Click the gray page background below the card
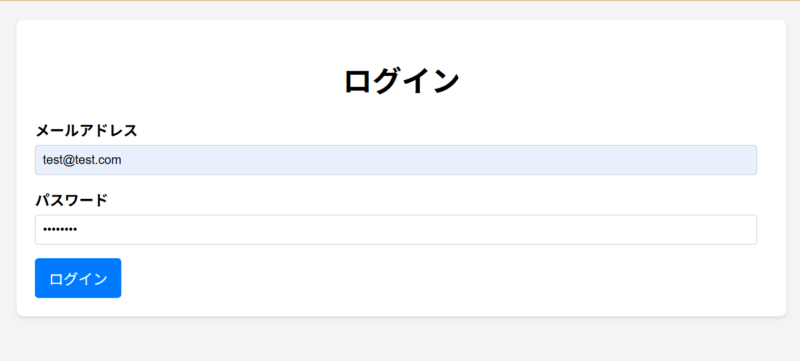Viewport: 800px width, 361px height. pyautogui.click(x=400, y=341)
